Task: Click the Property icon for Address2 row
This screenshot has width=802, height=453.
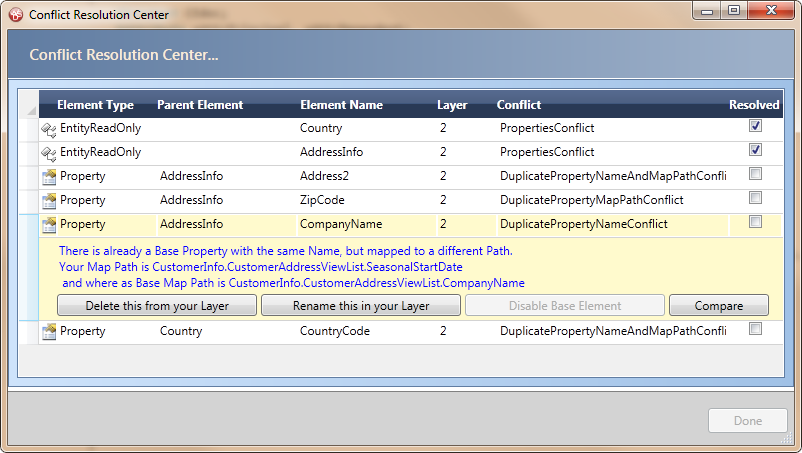Action: [x=48, y=177]
